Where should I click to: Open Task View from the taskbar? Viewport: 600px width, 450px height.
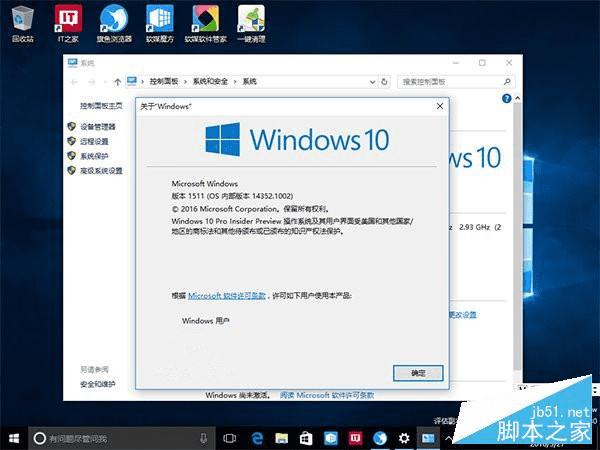230,438
